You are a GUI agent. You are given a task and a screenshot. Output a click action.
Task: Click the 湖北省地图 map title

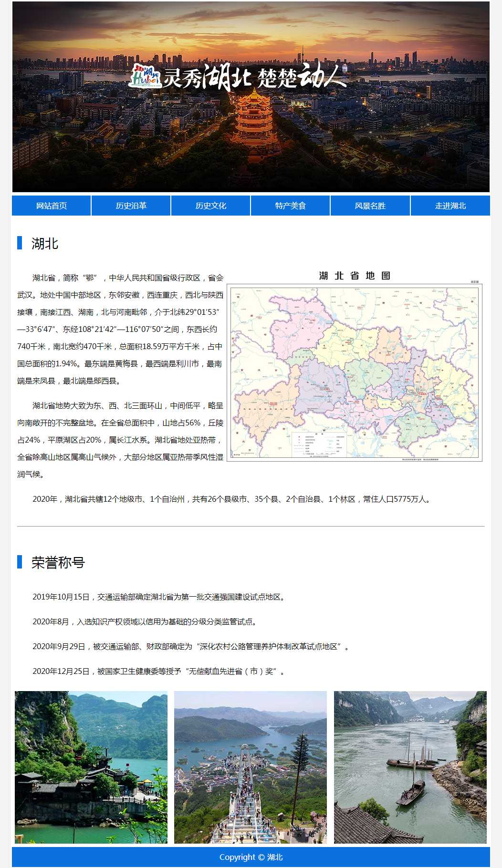pyautogui.click(x=355, y=276)
